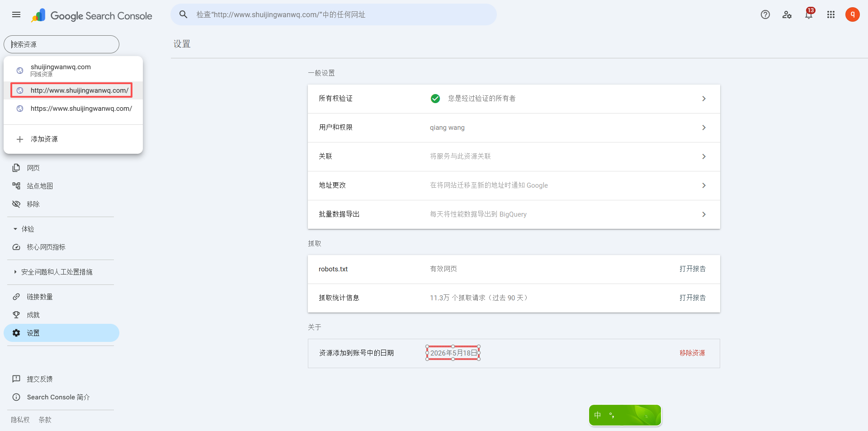Viewport: 868px width, 431px height.
Task: Expand the 用户和权限 row chevron
Action: pos(704,128)
